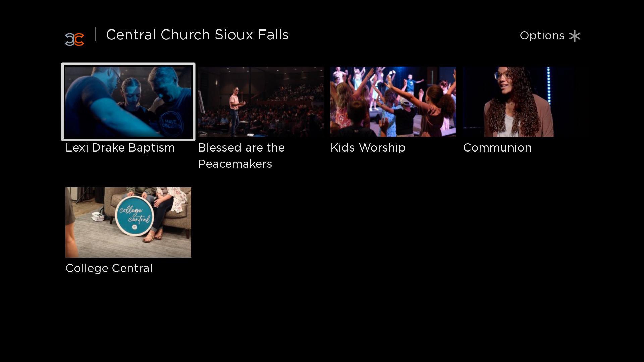
Task: Click the Central Church CC logo icon
Action: click(x=74, y=39)
